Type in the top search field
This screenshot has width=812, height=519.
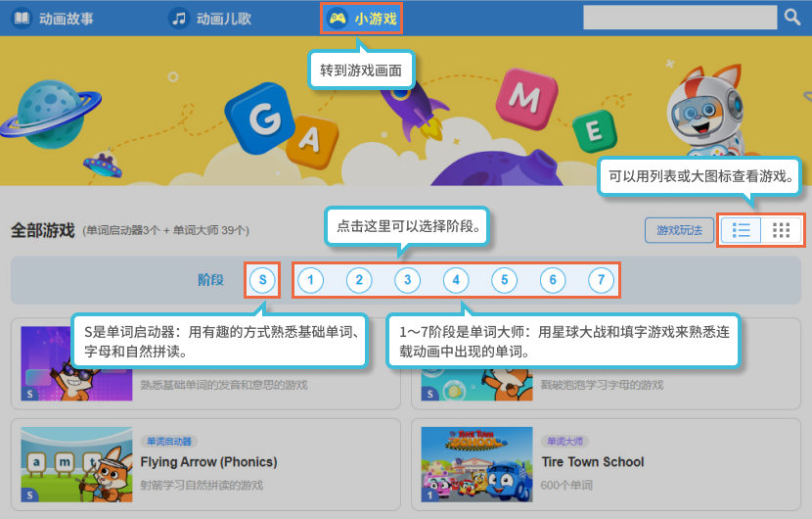coord(680,18)
